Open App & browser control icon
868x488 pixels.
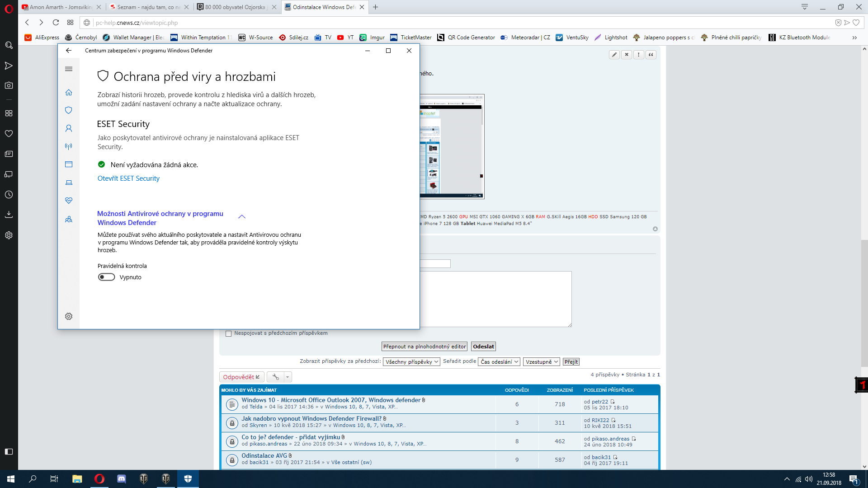click(x=69, y=164)
